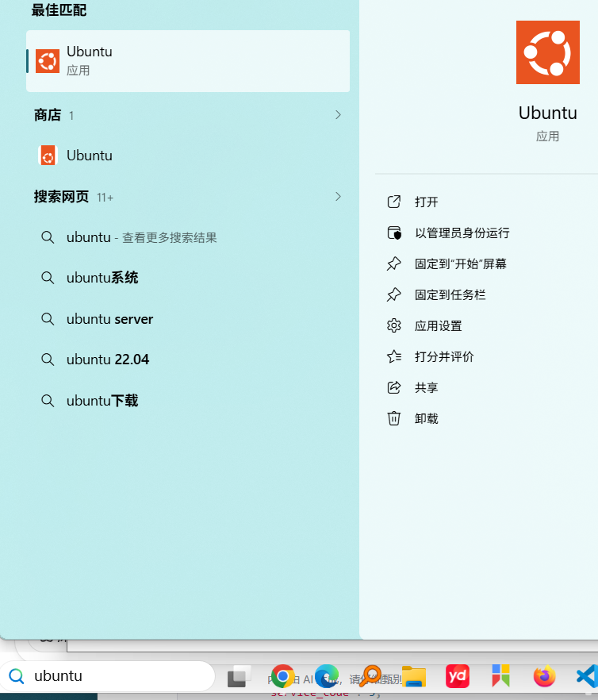Screen dimensions: 598x700
Task: Open the colorful bookmark app in taskbar
Action: tap(500, 675)
